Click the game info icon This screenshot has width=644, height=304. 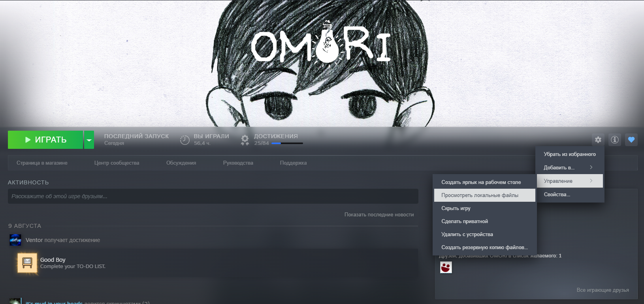tap(614, 140)
